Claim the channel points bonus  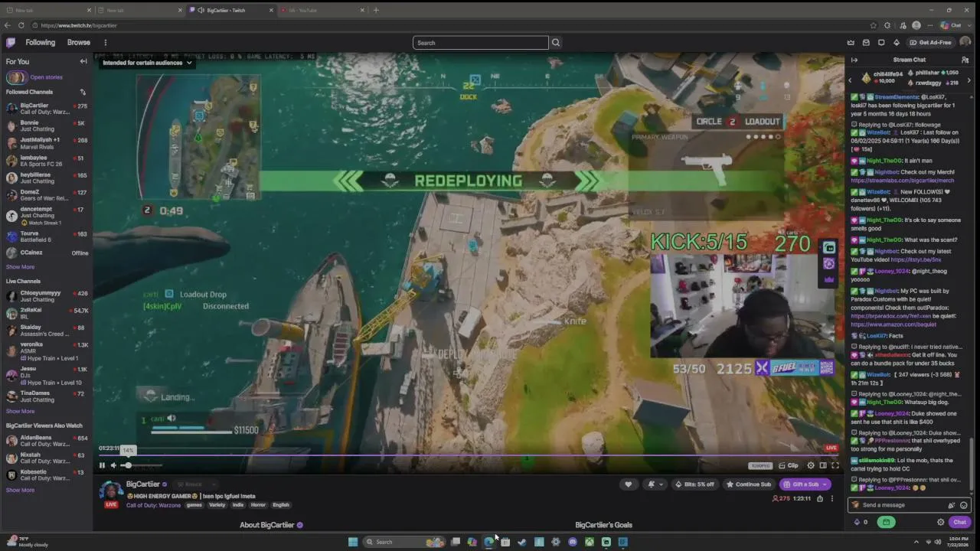pos(886,523)
